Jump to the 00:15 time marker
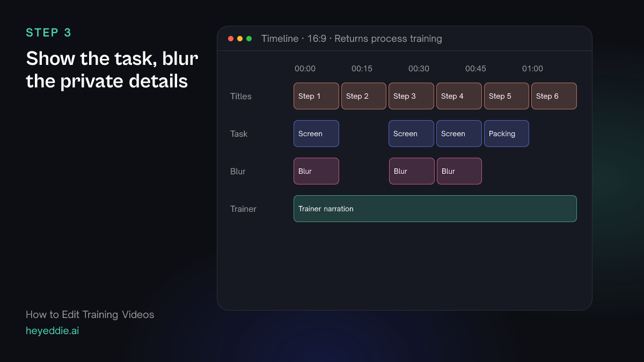 click(x=362, y=69)
